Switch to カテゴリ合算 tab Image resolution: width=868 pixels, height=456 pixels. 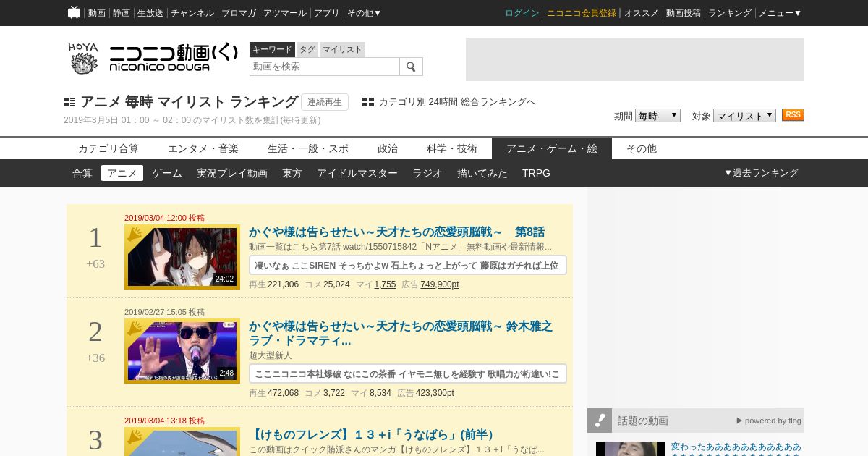pos(109,148)
